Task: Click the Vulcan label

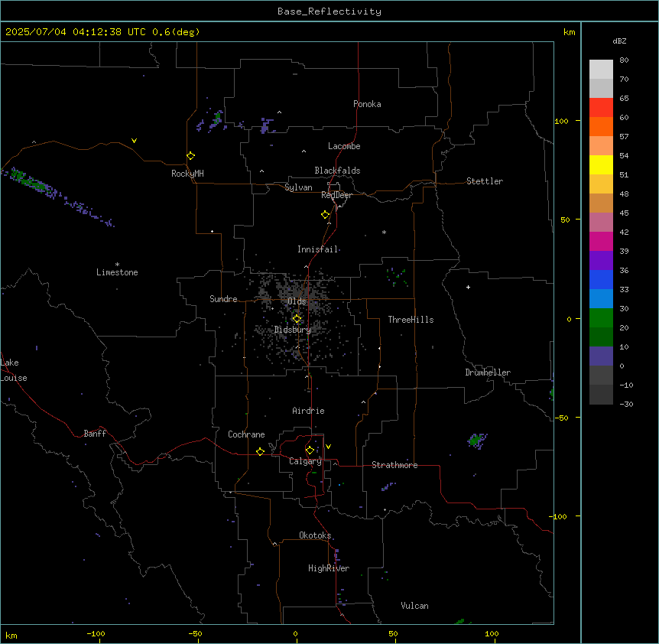Action: click(x=415, y=606)
